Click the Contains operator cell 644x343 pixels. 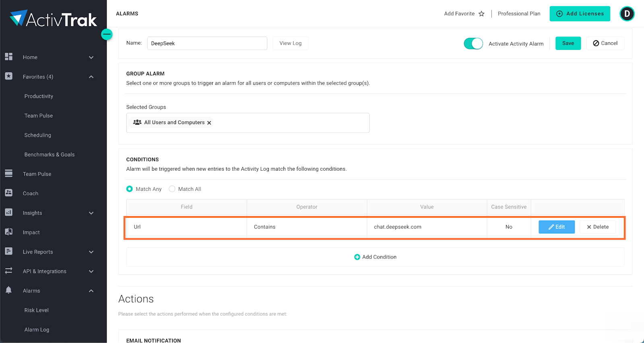(x=307, y=227)
